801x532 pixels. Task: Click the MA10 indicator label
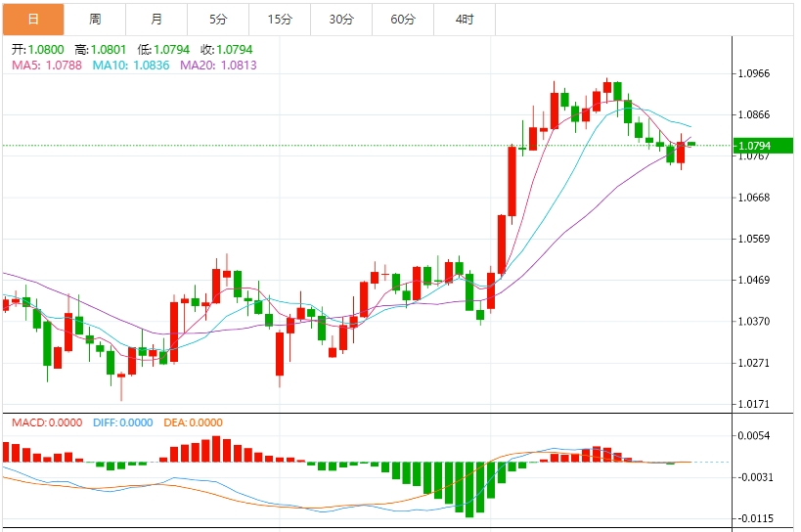[132, 65]
